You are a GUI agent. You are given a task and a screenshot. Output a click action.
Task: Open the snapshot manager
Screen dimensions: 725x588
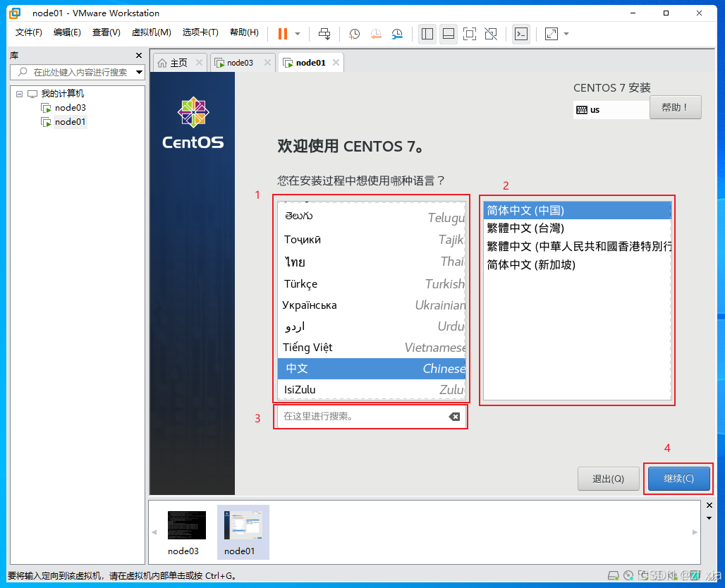tap(397, 34)
